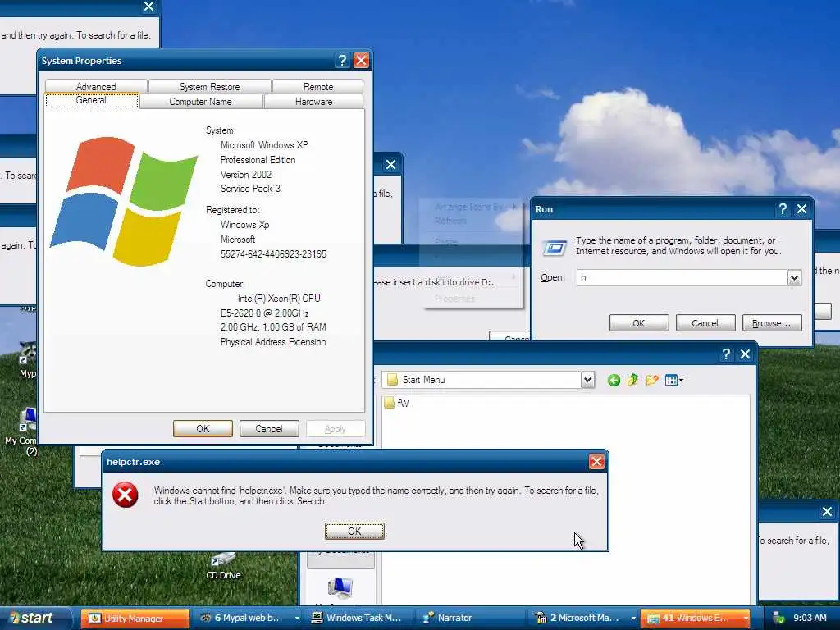Click the Start button
840x630 pixels.
tap(35, 618)
